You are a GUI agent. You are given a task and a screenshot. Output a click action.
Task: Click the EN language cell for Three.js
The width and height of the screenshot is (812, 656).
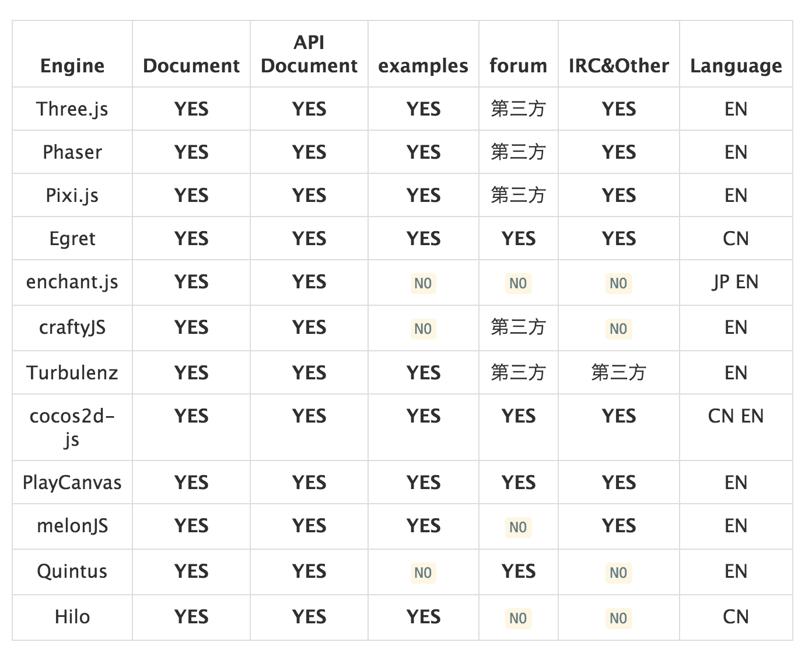pyautogui.click(x=736, y=109)
